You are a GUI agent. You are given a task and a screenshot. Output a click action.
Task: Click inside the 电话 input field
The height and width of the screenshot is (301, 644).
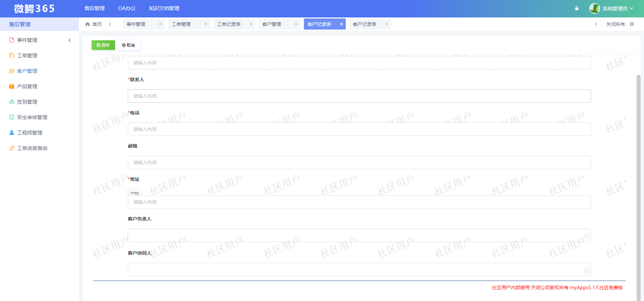point(355,129)
